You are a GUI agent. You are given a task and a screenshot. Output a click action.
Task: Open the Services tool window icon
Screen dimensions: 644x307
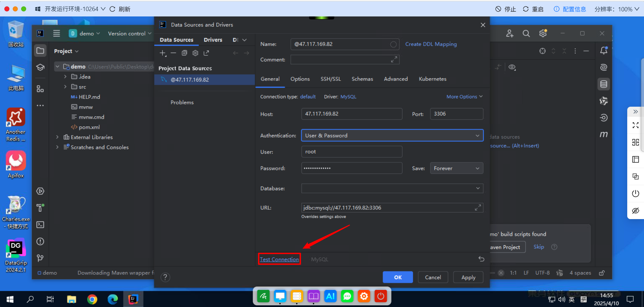pos(40,191)
